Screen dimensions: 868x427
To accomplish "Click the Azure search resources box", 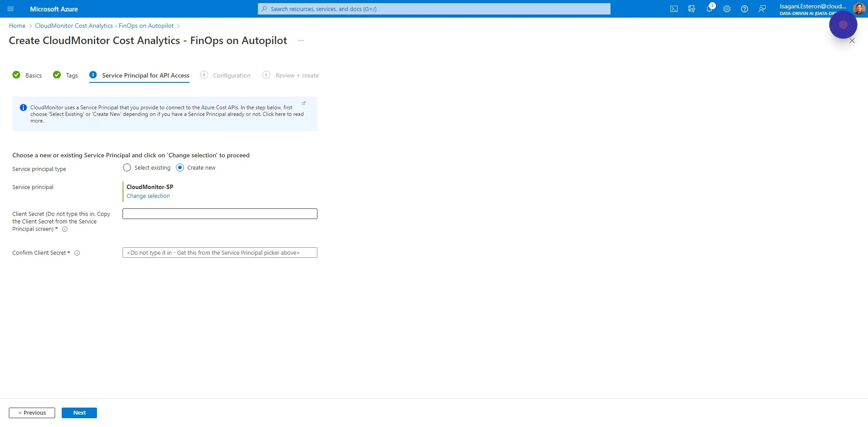I will click(x=434, y=9).
